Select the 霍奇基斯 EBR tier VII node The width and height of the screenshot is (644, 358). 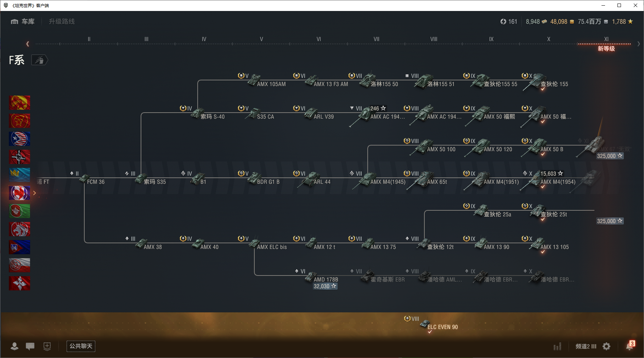pyautogui.click(x=368, y=276)
